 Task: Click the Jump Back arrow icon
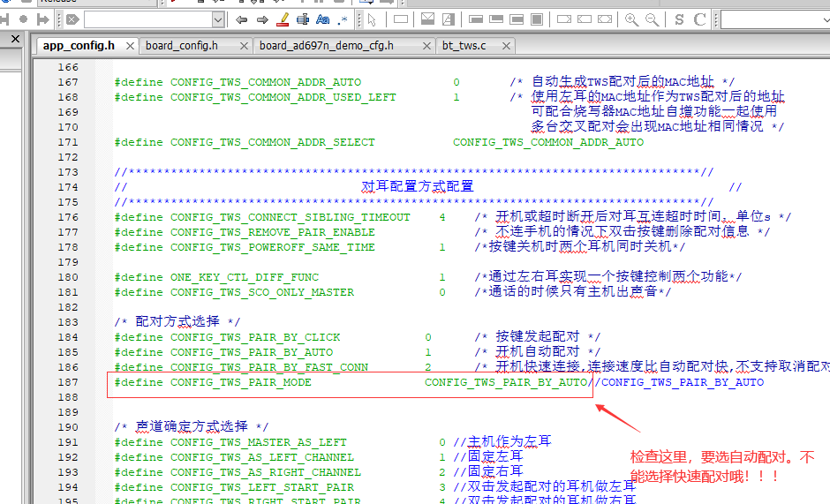pos(241,20)
